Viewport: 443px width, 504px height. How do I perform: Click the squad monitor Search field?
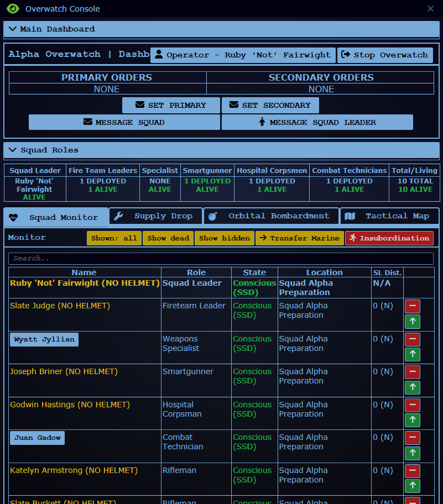click(x=221, y=259)
